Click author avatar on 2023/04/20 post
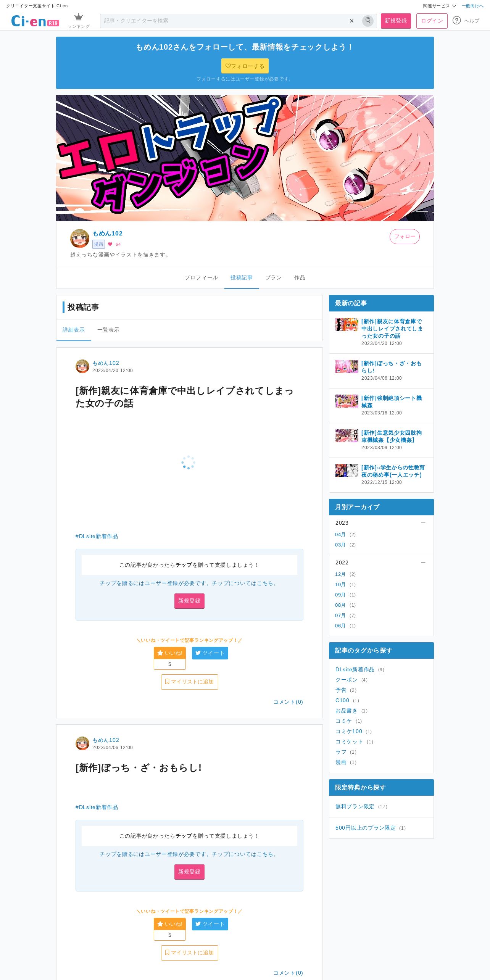490x980 pixels. (x=82, y=366)
